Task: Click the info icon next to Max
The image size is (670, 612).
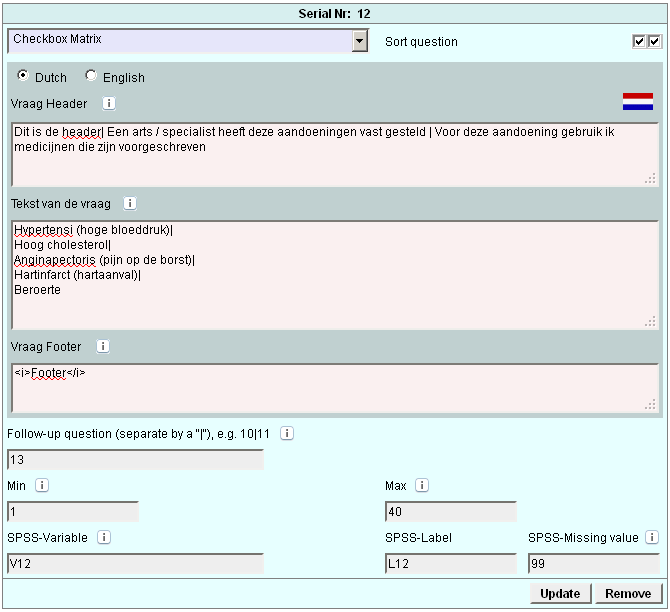Action: [422, 485]
